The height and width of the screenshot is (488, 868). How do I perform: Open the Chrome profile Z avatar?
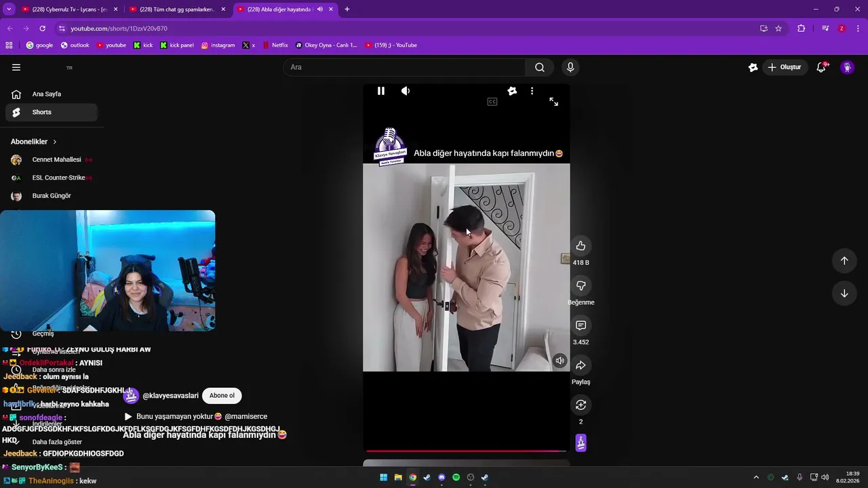(x=842, y=28)
